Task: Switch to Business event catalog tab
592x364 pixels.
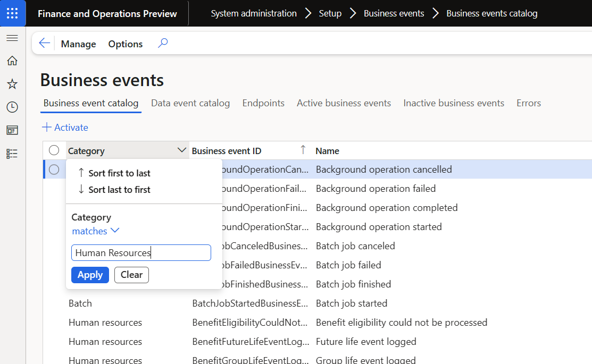Action: click(90, 103)
